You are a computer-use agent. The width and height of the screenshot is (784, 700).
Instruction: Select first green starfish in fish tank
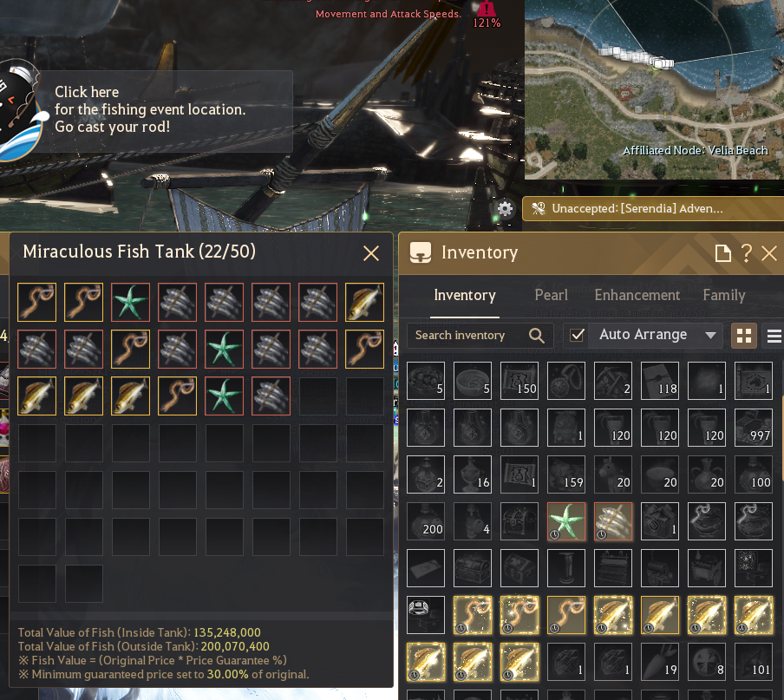coord(130,302)
